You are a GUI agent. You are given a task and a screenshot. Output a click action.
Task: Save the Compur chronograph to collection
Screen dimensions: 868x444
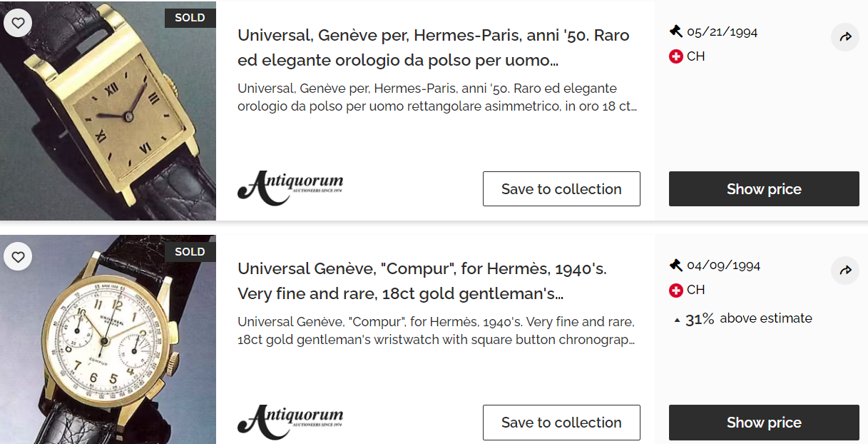561,423
